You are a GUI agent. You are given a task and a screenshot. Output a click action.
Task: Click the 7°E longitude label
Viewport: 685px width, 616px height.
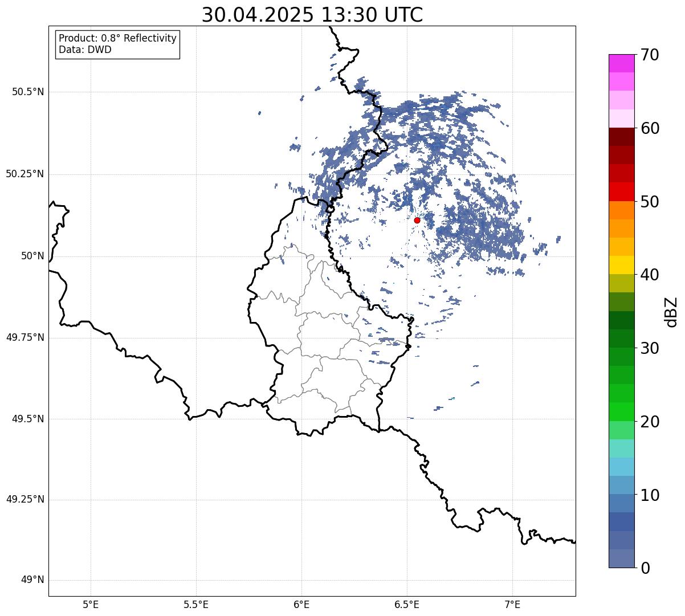coord(513,604)
